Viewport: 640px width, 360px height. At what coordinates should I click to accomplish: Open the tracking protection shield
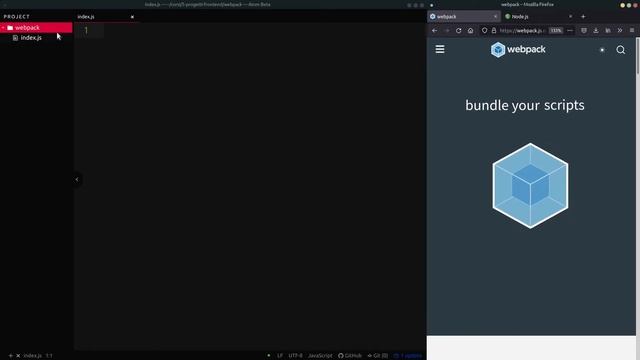pyautogui.click(x=484, y=31)
